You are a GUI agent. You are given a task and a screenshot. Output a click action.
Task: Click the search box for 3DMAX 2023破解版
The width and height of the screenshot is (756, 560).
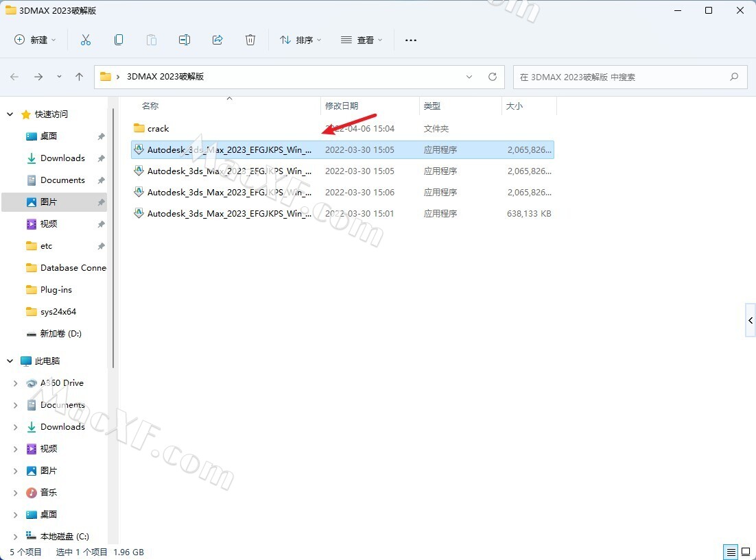pos(630,77)
